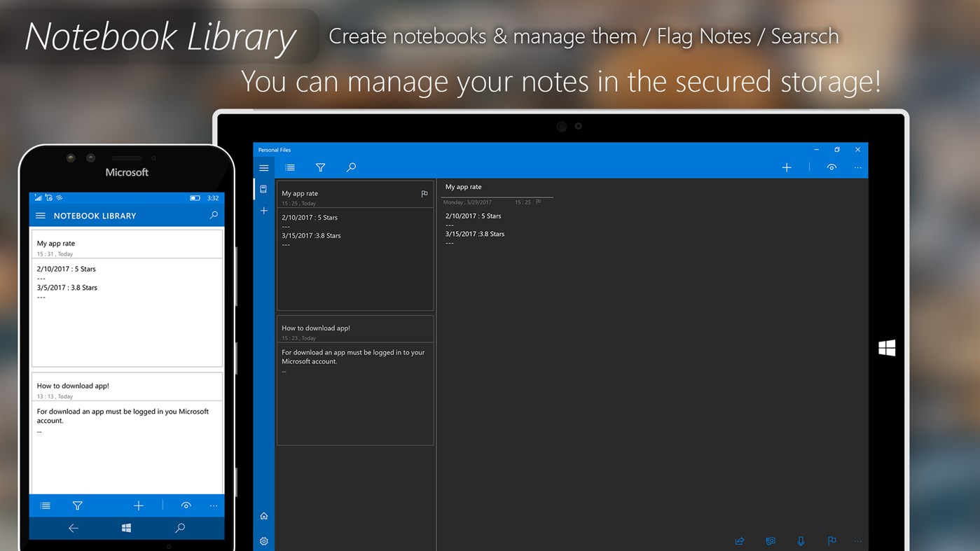Select the notebook icon in the left sidebar
The height and width of the screenshot is (551, 980).
[x=263, y=188]
